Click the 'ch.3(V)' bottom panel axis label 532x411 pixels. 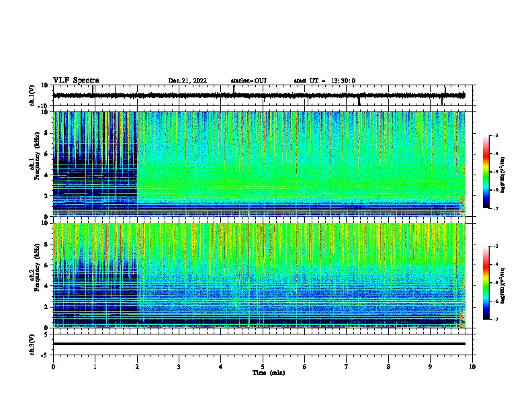coord(32,345)
